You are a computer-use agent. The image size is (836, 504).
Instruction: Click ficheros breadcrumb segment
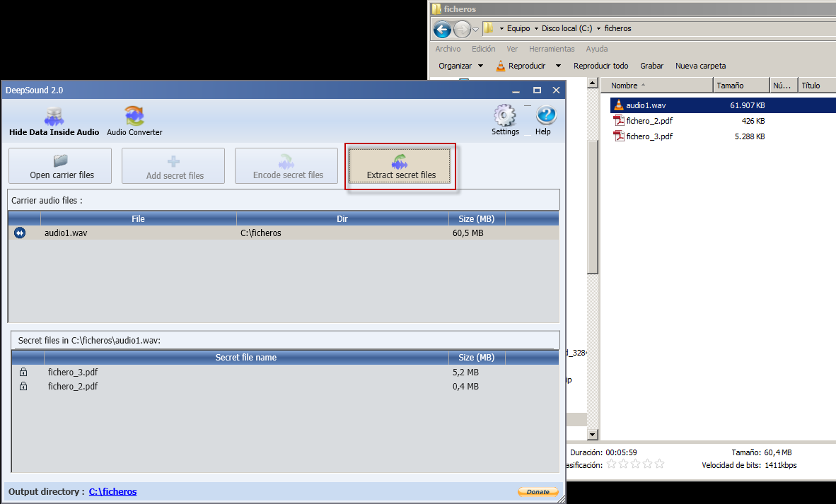click(617, 28)
